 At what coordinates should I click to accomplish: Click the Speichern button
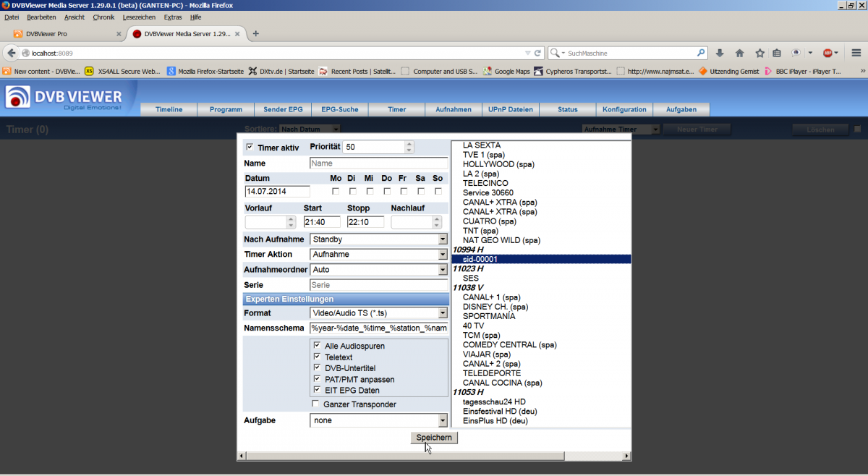pos(433,438)
